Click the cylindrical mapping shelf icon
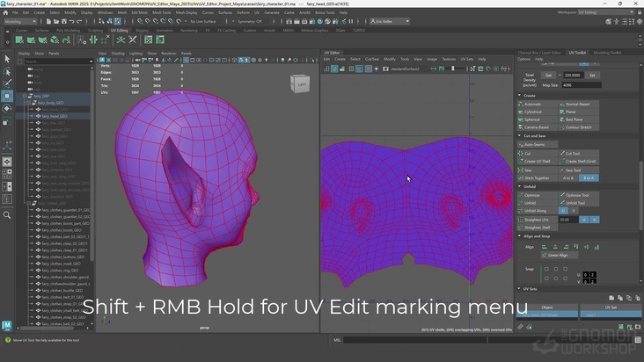This screenshot has width=644, height=362. tap(31, 40)
